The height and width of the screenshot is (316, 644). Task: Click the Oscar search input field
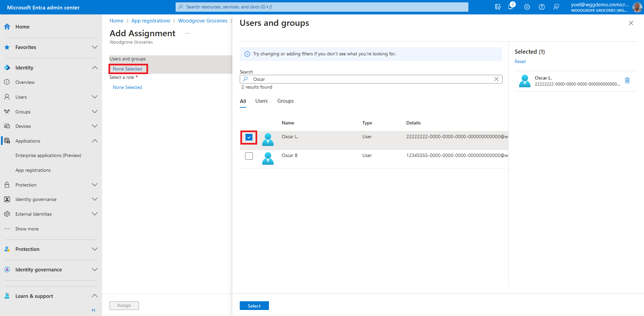coord(369,79)
